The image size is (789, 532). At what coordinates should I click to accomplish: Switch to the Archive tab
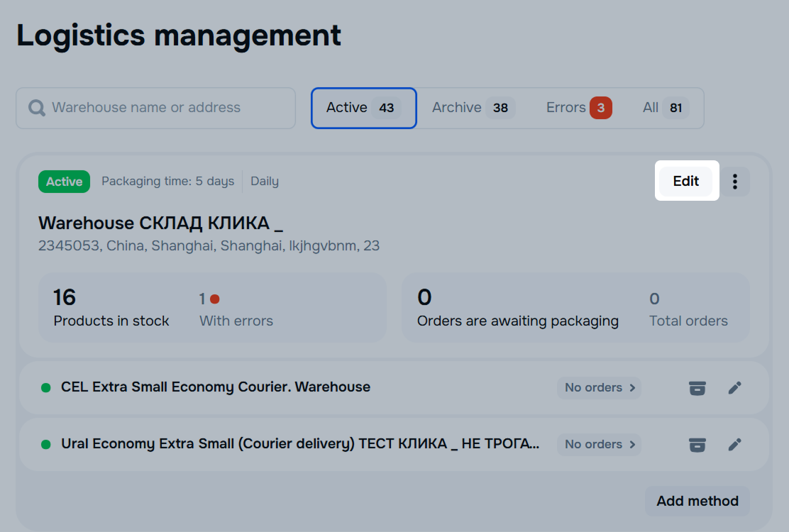point(473,108)
